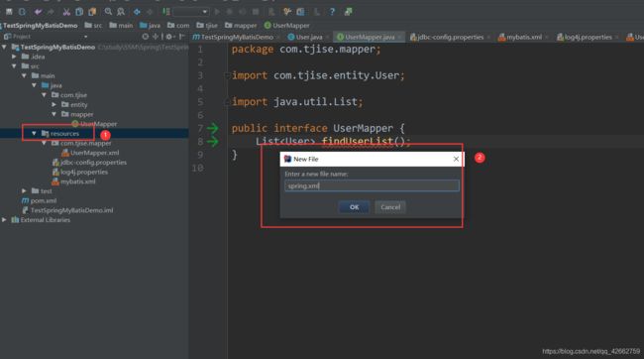Screen dimensions: 644x359
Task: Click the Paste clipboard icon
Action: coord(92,12)
